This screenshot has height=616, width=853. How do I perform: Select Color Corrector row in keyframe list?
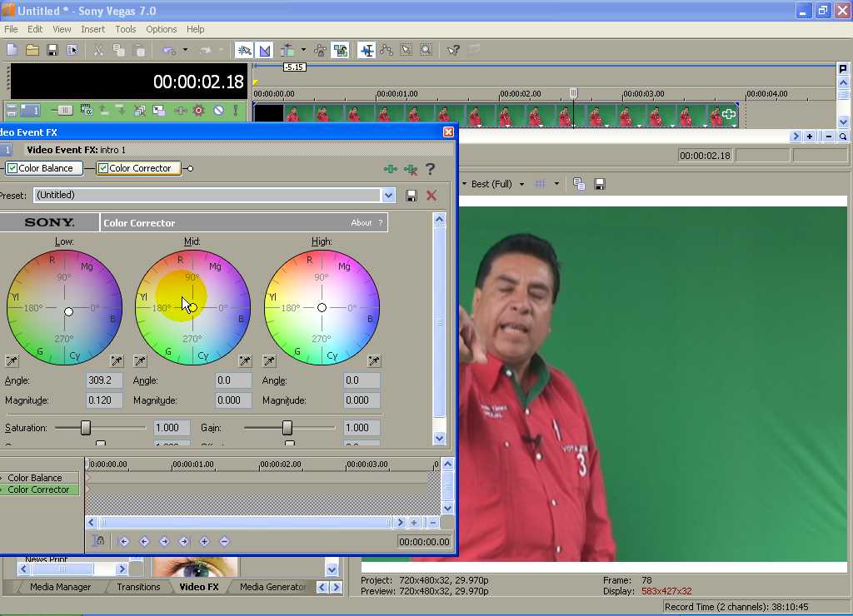click(x=39, y=489)
